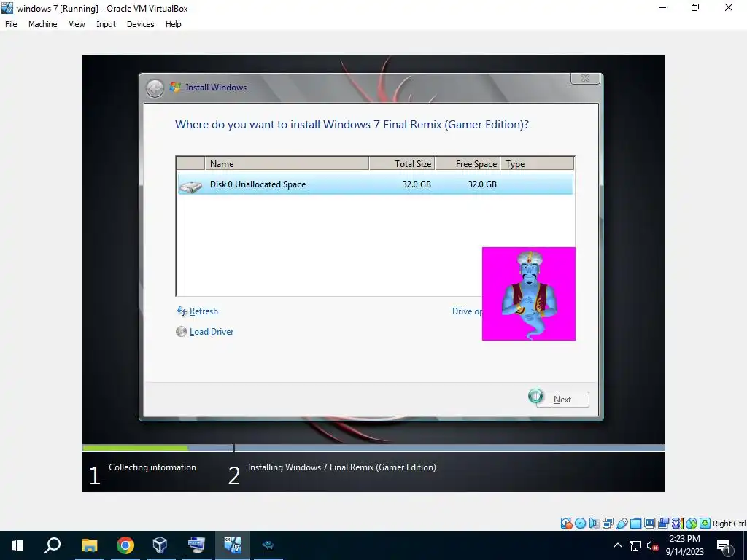Image resolution: width=747 pixels, height=560 pixels.
Task: Click the recording indicator icon
Action: coord(663,524)
